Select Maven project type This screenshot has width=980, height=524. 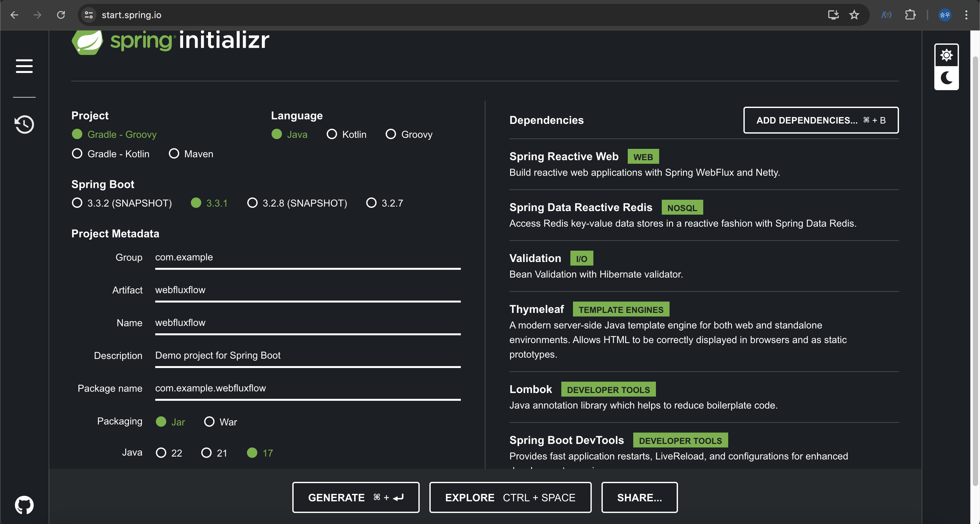click(174, 154)
